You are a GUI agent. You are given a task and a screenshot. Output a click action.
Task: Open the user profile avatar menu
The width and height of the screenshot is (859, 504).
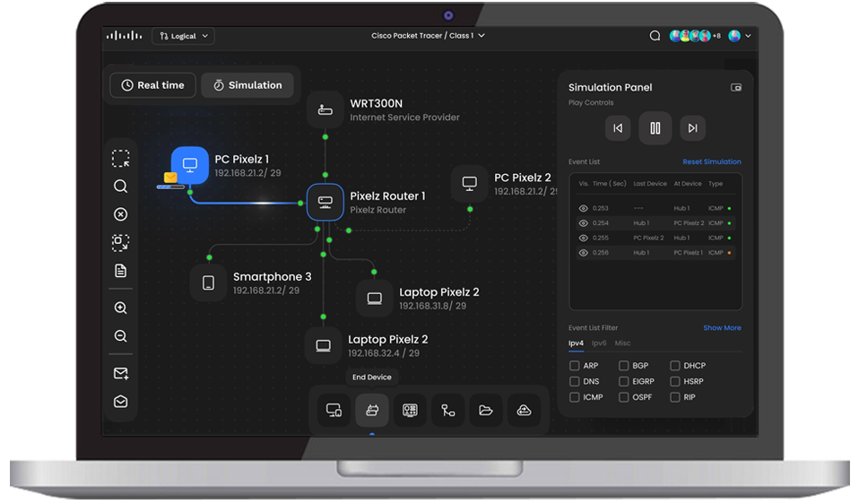(739, 36)
